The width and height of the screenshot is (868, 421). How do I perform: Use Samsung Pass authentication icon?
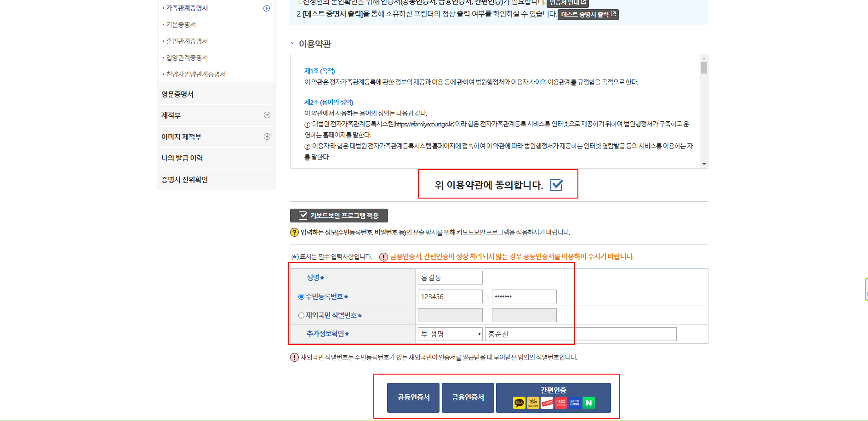click(574, 403)
